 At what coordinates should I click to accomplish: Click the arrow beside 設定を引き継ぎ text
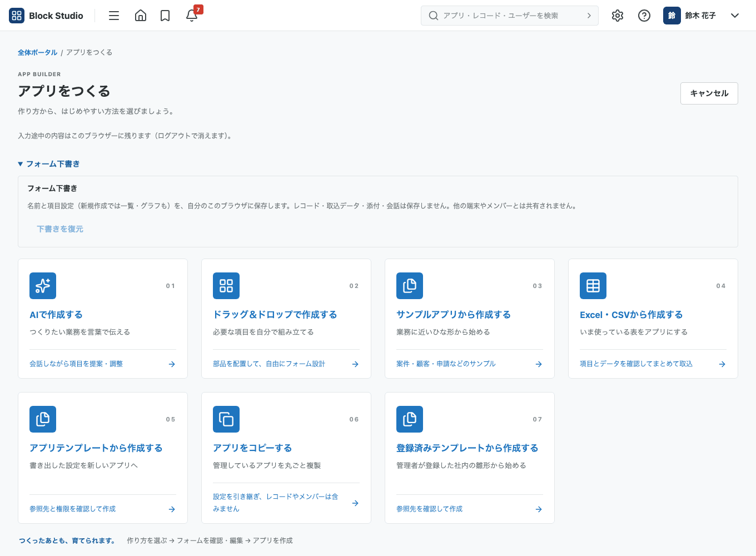pyautogui.click(x=355, y=503)
